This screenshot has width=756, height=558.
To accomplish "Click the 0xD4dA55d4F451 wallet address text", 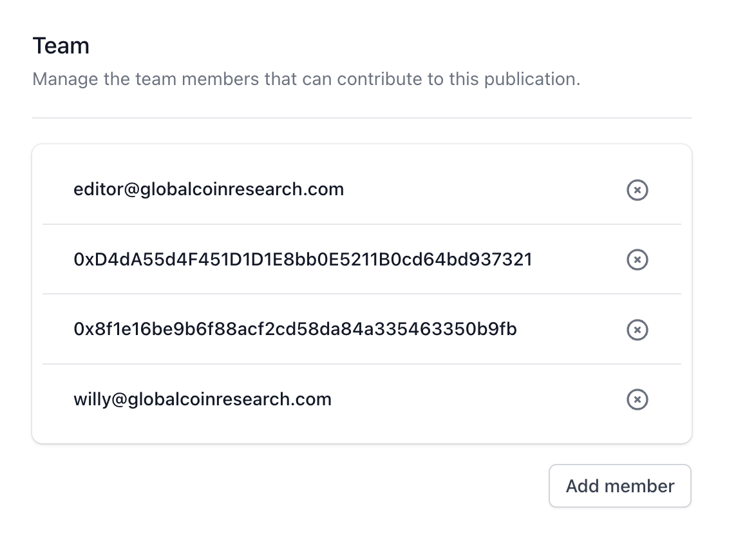I will click(303, 260).
